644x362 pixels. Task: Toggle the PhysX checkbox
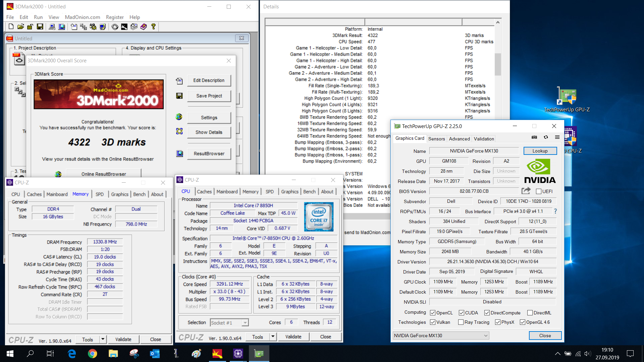coord(498,322)
